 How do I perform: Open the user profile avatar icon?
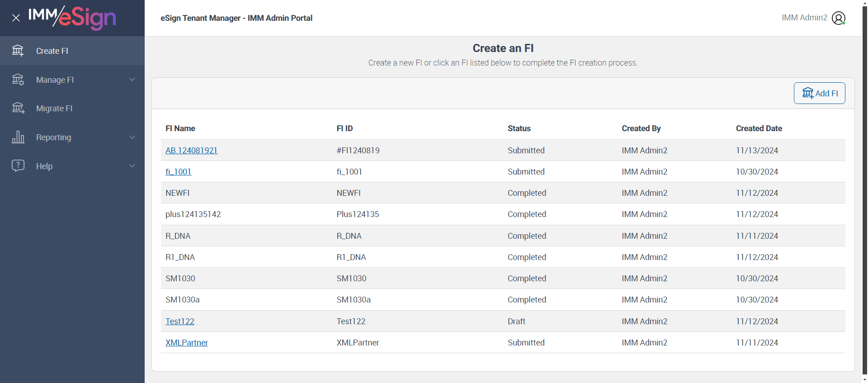(839, 18)
